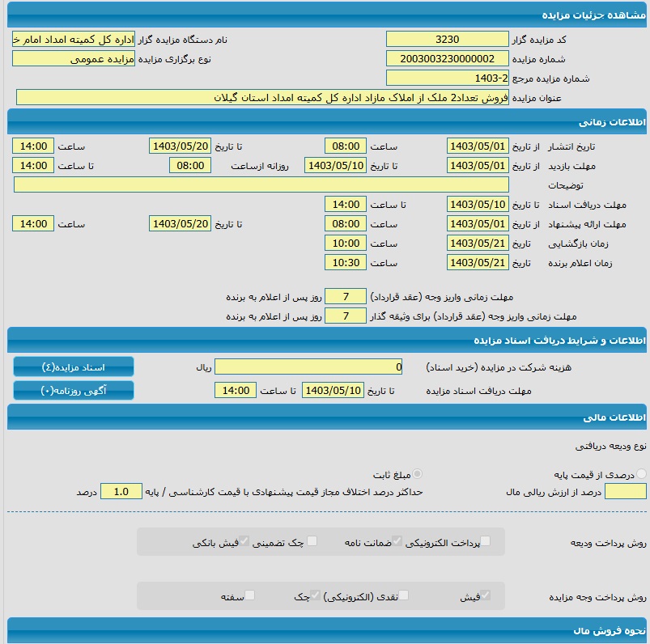
Task: Click the تاریخ انتشار end date 1403/05/20
Action: [181, 146]
